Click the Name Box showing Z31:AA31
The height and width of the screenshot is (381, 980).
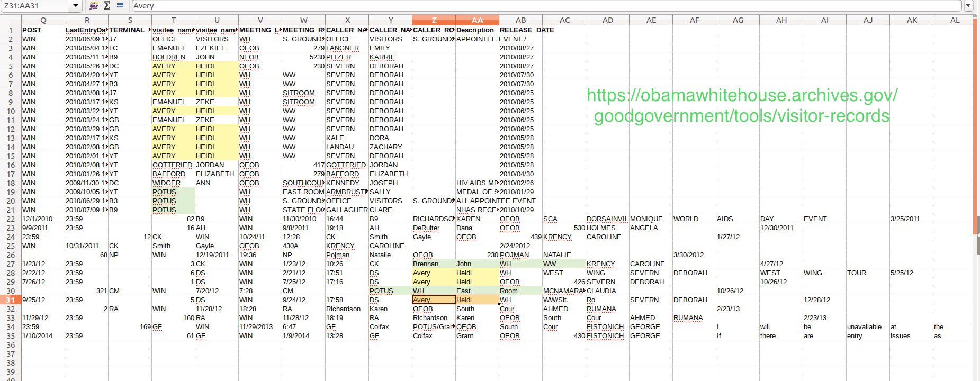35,6
